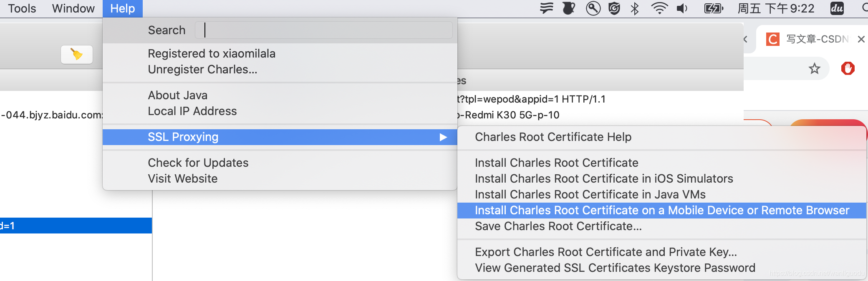The image size is (868, 281).
Task: Open the Wi-Fi status icon in menu bar
Action: click(x=659, y=8)
